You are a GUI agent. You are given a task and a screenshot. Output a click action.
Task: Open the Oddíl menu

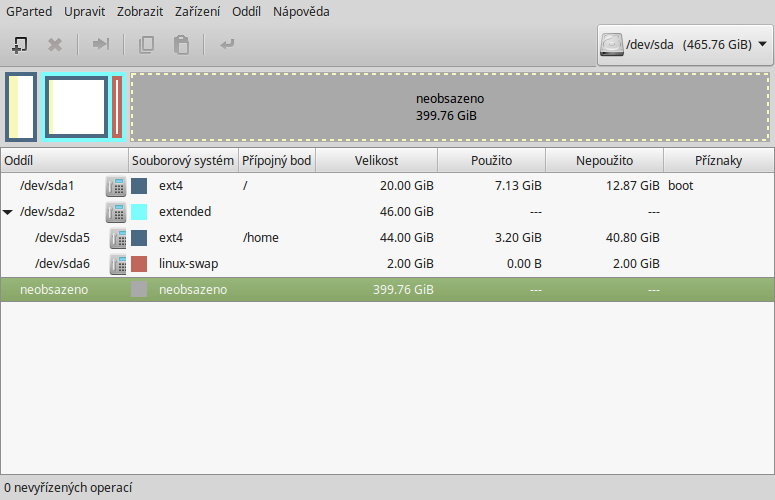246,11
